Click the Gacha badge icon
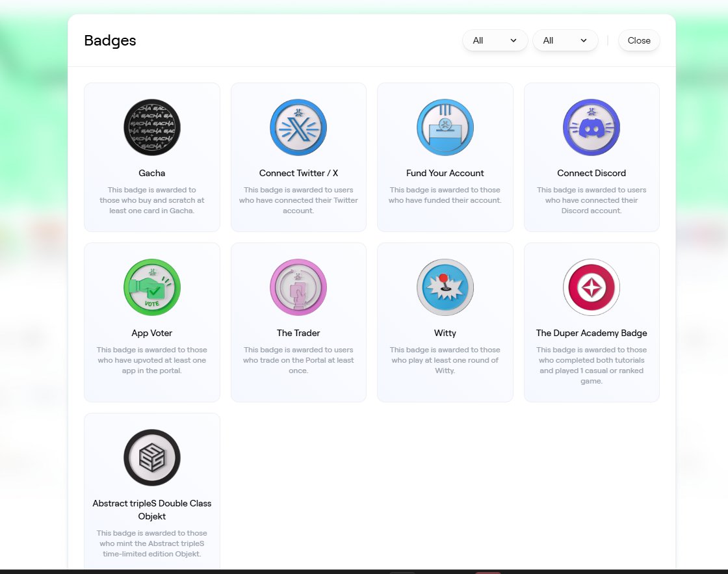728x574 pixels. tap(152, 127)
